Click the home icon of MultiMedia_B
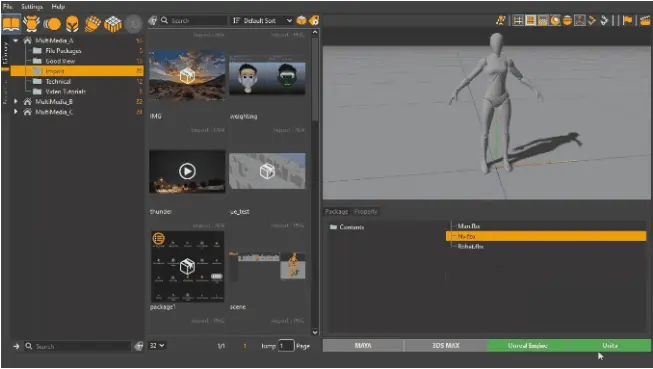Viewport: 653px width, 369px height. [x=27, y=102]
